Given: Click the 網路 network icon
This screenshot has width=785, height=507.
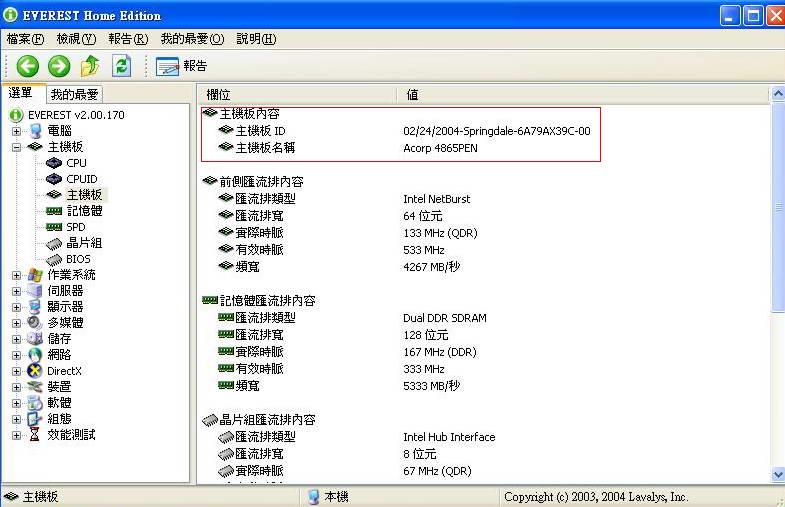Looking at the screenshot, I should (35, 355).
